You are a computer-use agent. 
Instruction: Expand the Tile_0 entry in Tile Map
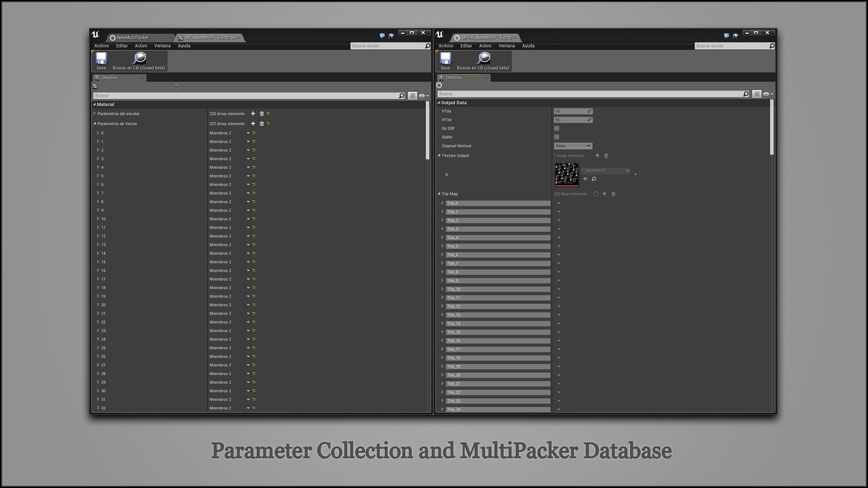click(443, 203)
